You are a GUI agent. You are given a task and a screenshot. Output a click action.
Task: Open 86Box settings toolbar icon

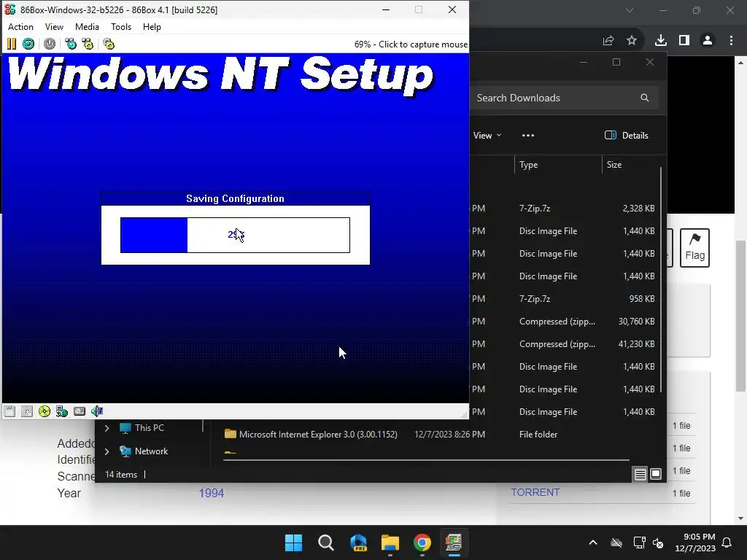[109, 44]
